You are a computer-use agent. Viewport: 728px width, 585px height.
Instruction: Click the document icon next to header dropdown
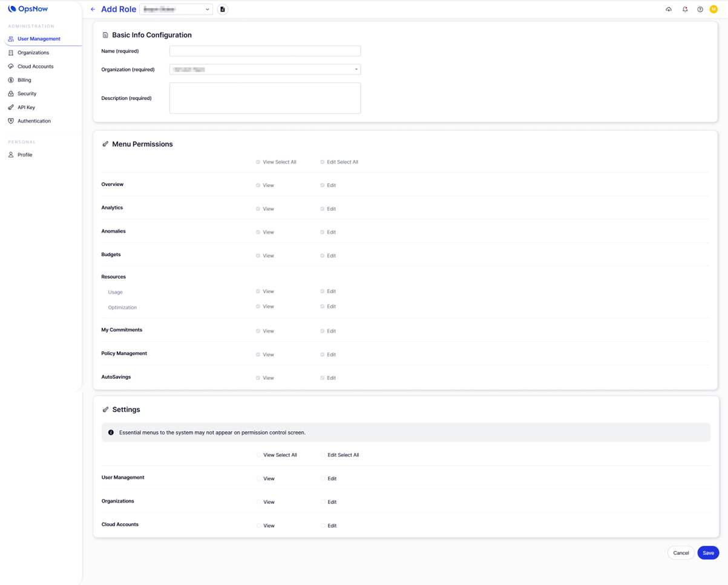223,10
